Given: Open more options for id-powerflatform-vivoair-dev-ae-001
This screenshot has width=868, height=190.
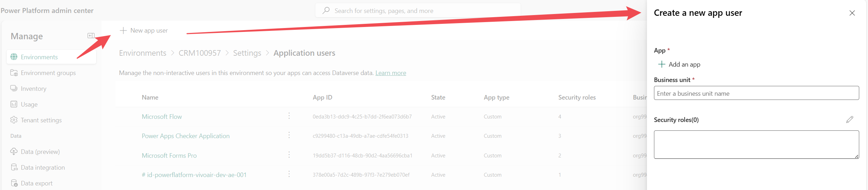Looking at the screenshot, I should pos(289,174).
